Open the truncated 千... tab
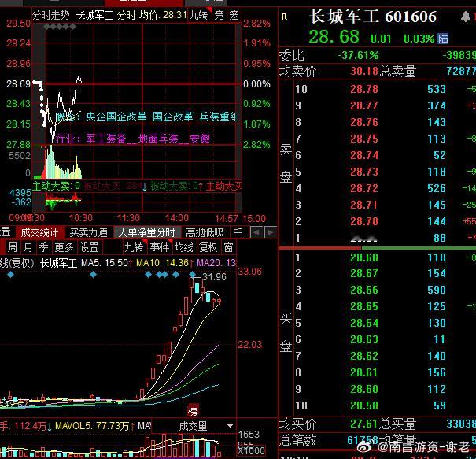Screen dimensions: 476x459 click(241, 233)
